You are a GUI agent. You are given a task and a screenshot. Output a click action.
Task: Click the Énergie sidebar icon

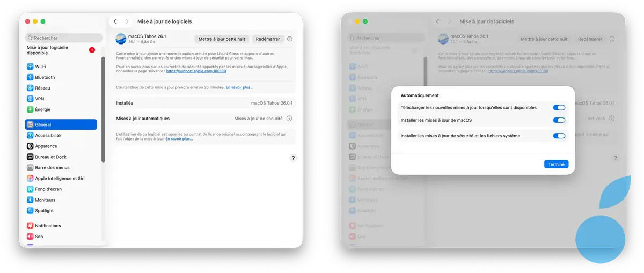click(30, 109)
